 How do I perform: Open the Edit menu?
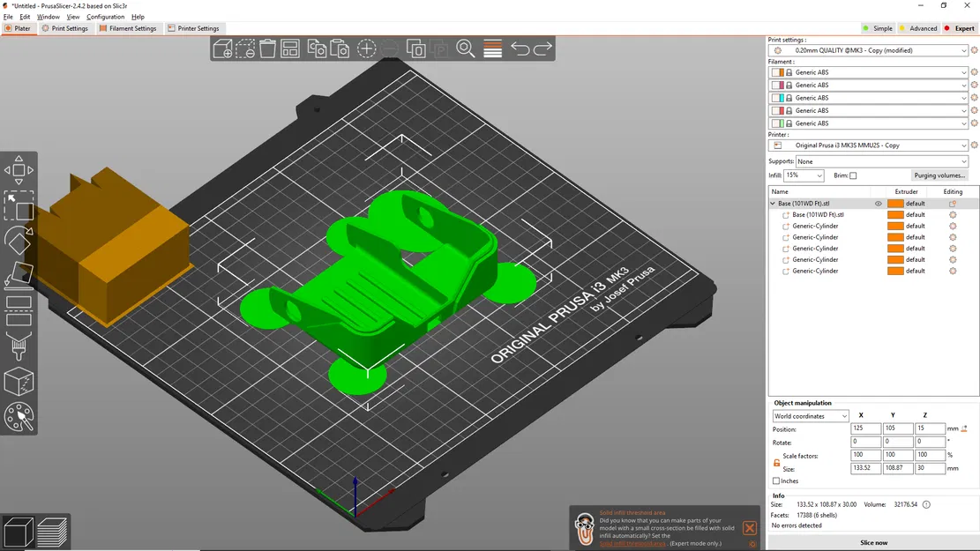pyautogui.click(x=25, y=17)
